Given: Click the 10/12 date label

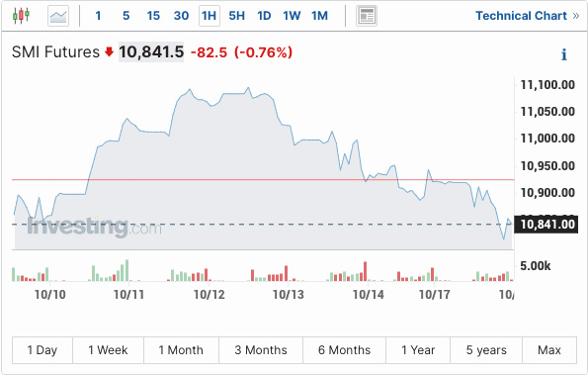Looking at the screenshot, I should tap(209, 294).
